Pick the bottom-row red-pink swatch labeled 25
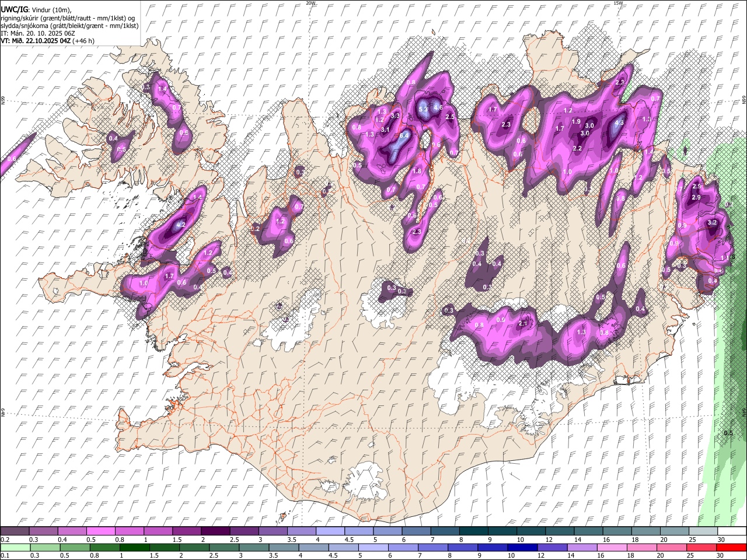The width and height of the screenshot is (747, 560). (x=700, y=547)
